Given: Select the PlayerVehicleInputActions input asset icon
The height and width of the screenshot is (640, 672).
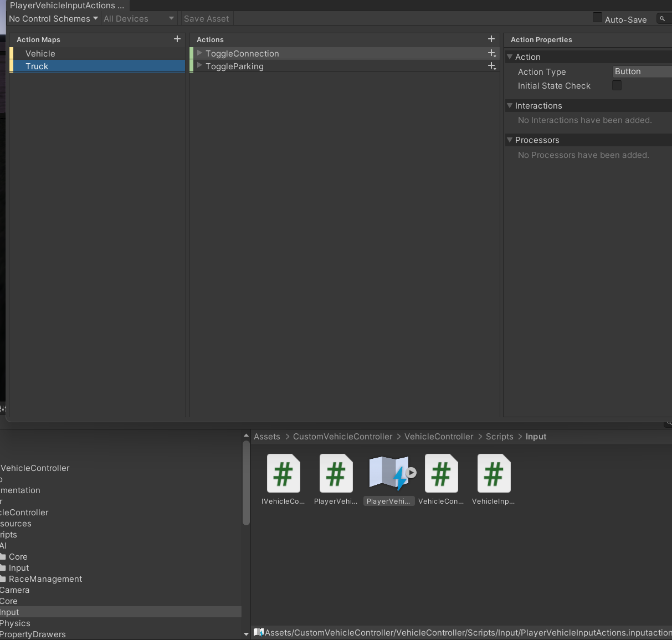Looking at the screenshot, I should tap(388, 473).
